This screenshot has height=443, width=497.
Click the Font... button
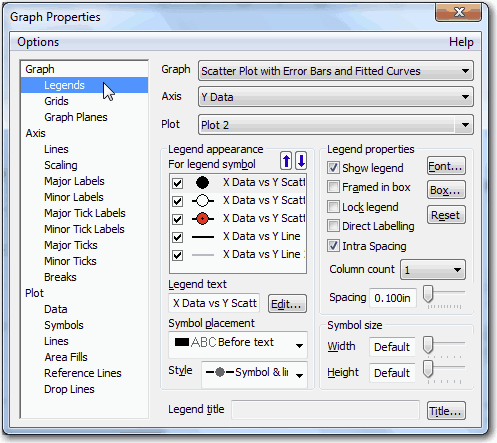(x=446, y=166)
